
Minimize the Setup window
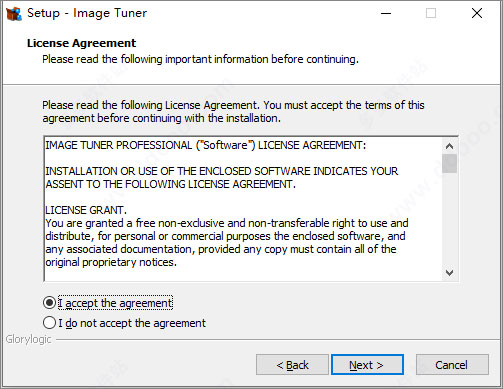pyautogui.click(x=386, y=13)
